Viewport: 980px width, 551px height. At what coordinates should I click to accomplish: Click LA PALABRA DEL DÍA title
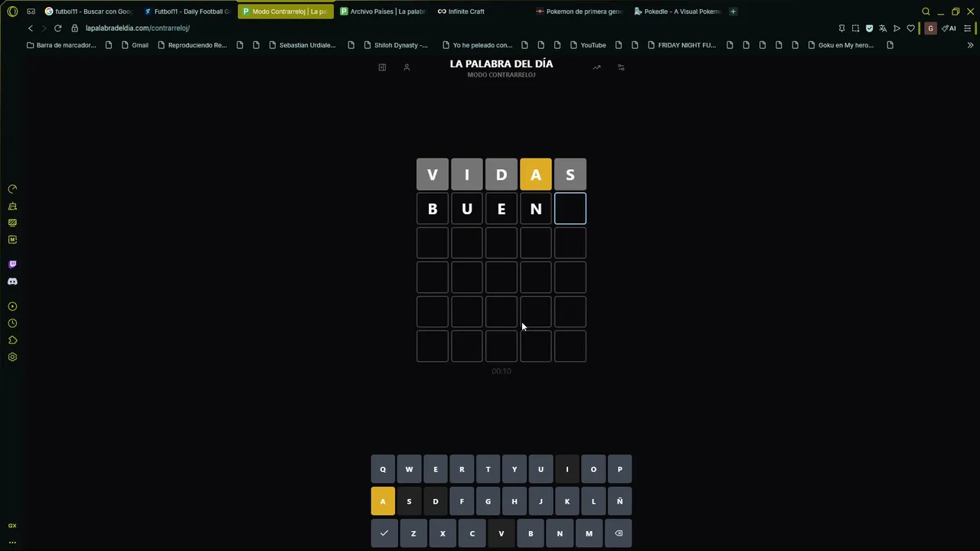coord(501,64)
